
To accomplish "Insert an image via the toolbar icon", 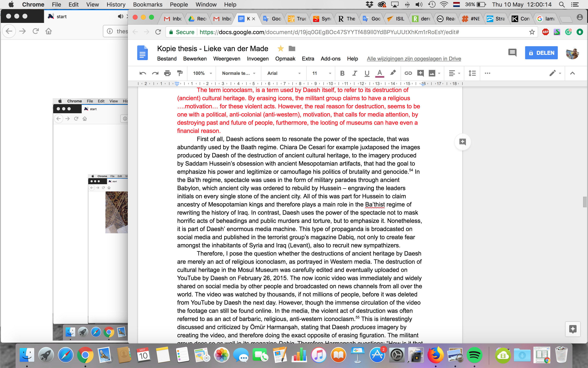I will (432, 73).
